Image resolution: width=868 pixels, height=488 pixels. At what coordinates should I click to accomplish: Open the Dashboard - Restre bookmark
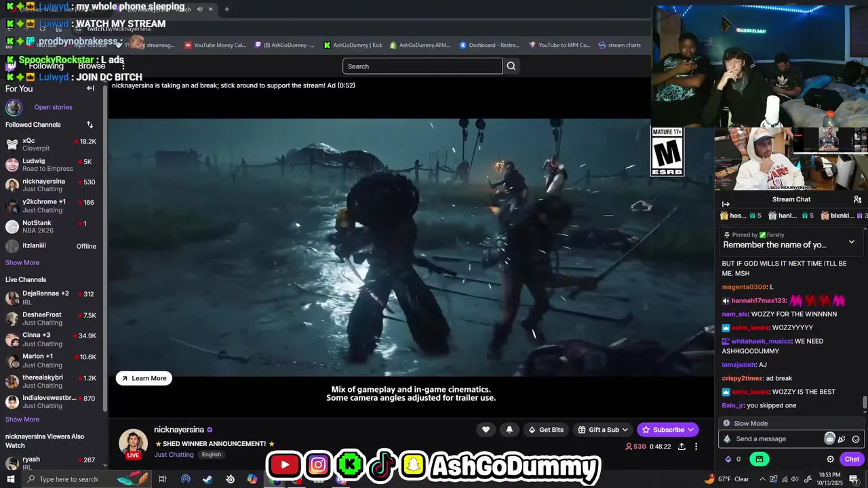[489, 45]
